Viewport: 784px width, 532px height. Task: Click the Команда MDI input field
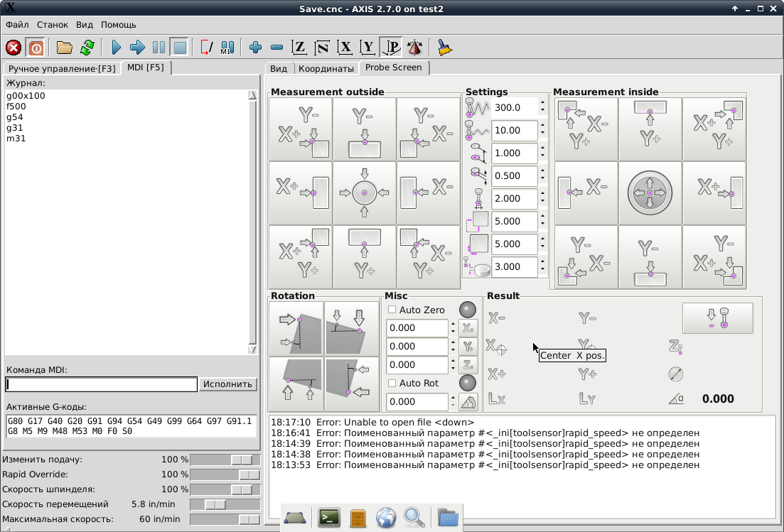point(101,384)
